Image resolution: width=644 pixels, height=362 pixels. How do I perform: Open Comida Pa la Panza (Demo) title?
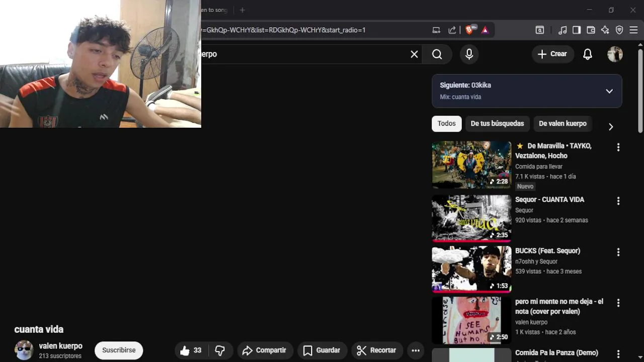pyautogui.click(x=556, y=353)
